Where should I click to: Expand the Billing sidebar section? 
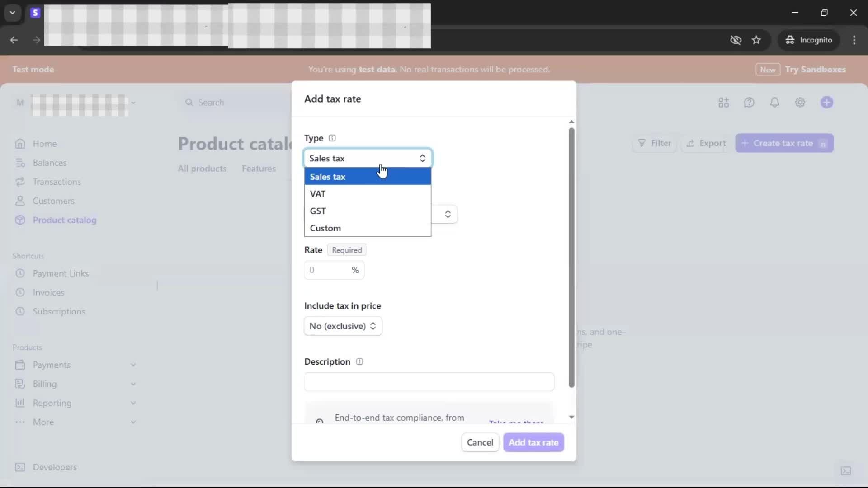point(133,384)
